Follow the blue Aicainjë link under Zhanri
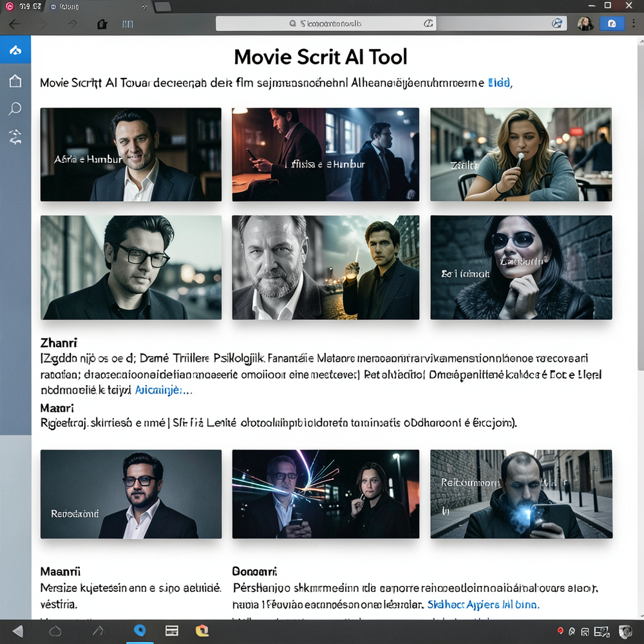Image resolution: width=644 pixels, height=644 pixels. point(158,390)
